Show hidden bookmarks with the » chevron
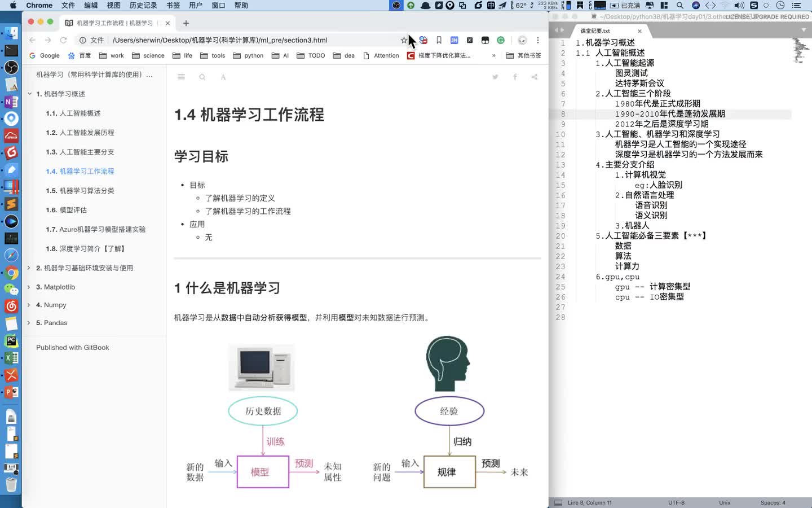812x508 pixels. [494, 55]
